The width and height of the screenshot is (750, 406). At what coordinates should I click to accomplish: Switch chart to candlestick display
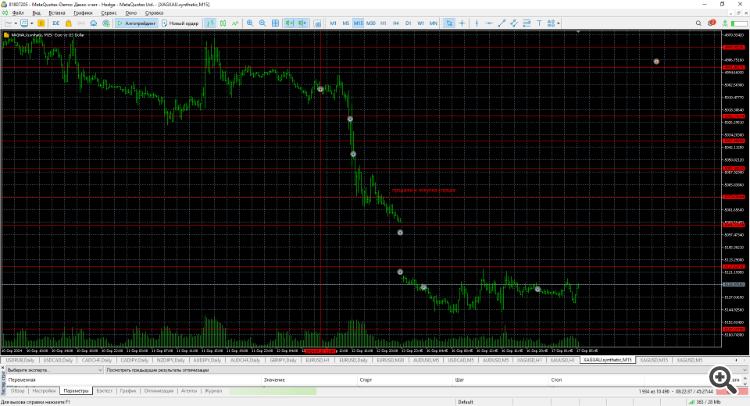[223, 23]
